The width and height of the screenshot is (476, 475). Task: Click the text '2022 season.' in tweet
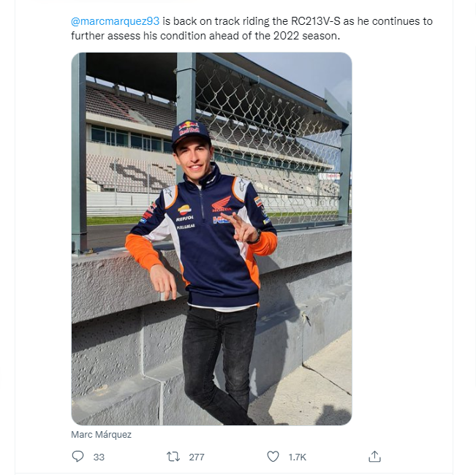coord(306,36)
